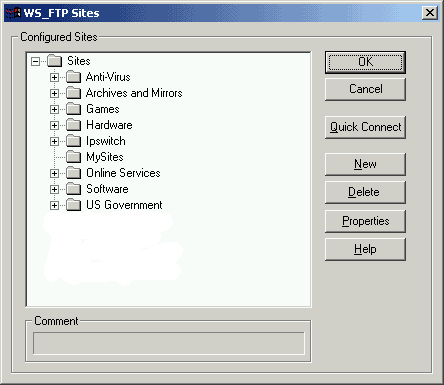
Task: Select the Online Services tree item
Action: 123,173
